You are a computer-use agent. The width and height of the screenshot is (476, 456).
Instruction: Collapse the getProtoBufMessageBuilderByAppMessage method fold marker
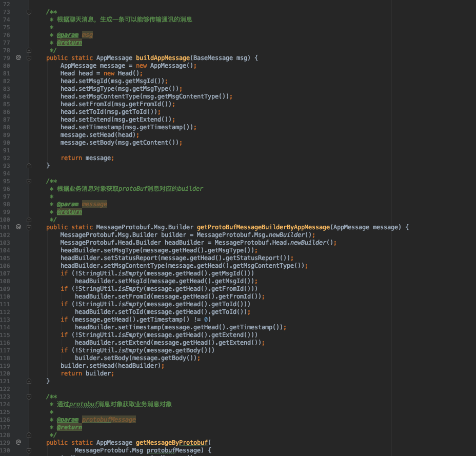tap(29, 227)
